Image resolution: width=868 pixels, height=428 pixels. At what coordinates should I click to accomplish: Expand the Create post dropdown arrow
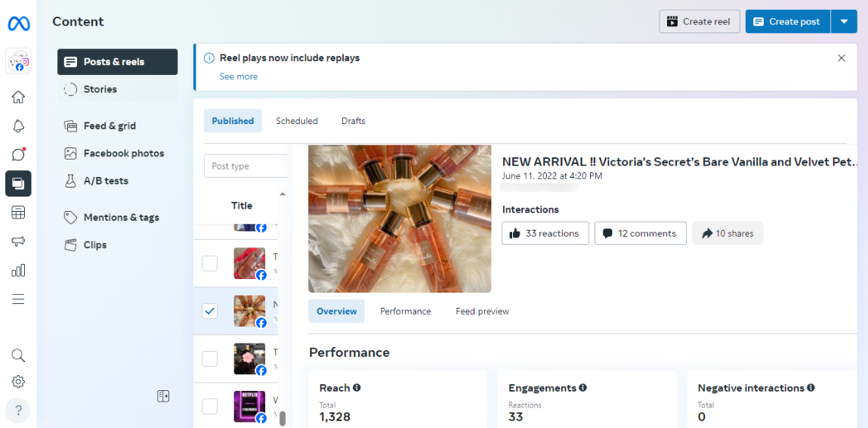tap(844, 22)
